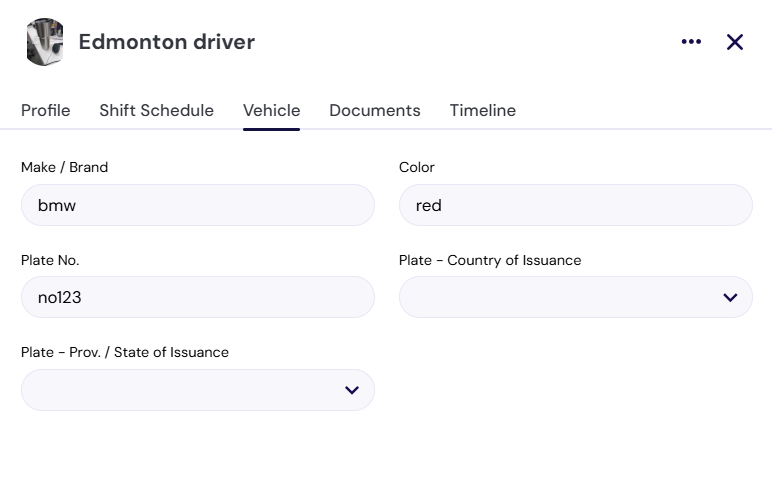Click the Make / Brand label

tap(64, 167)
